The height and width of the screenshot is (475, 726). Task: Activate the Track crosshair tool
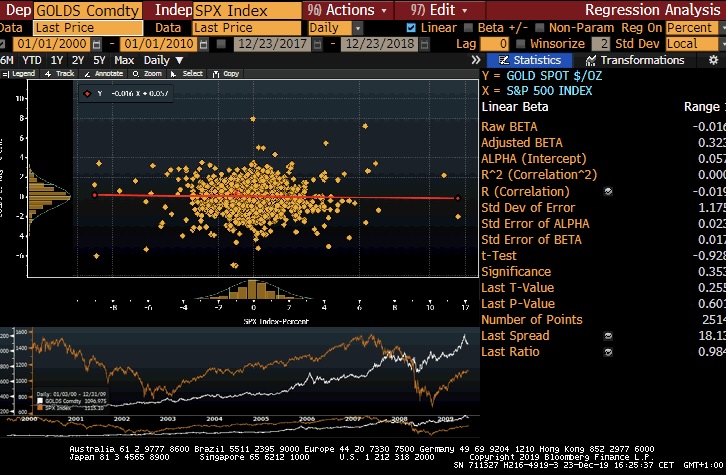59,74
